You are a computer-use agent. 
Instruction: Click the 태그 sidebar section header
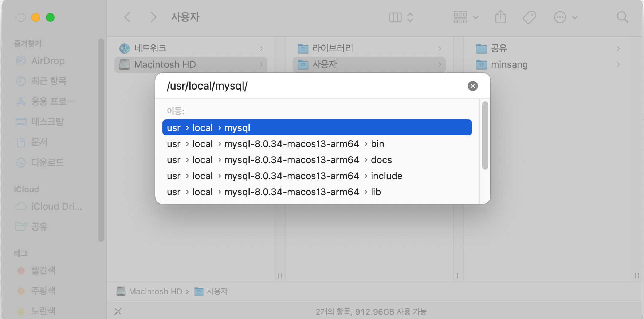[21, 253]
